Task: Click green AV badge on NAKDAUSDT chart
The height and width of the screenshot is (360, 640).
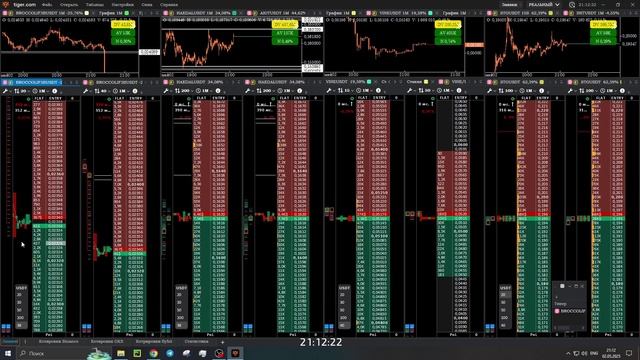Action: click(284, 33)
